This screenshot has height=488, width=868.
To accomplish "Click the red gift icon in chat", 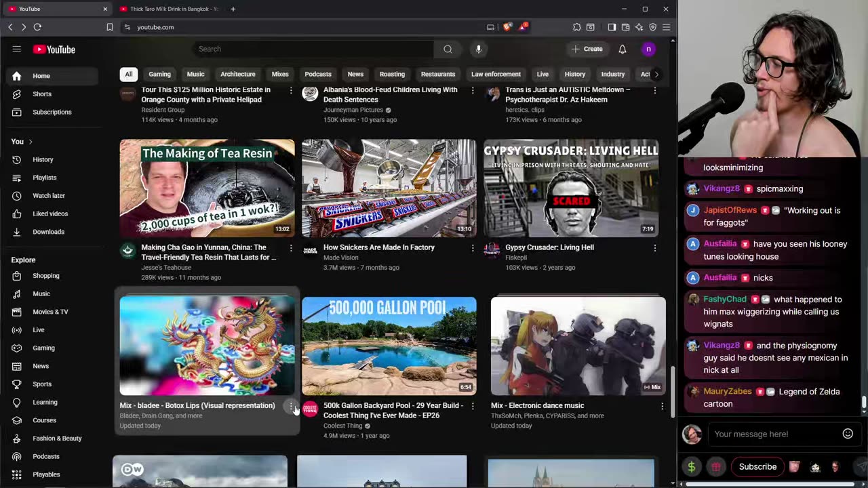I will click(x=716, y=466).
